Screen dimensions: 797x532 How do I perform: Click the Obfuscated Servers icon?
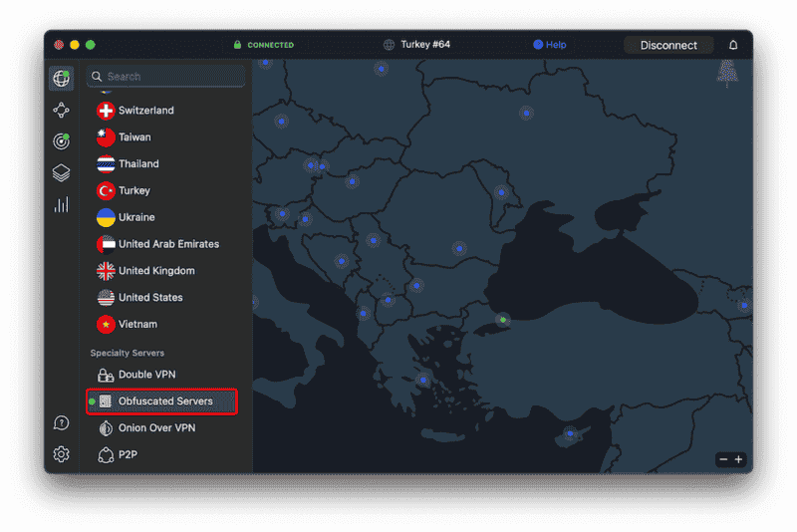click(106, 401)
